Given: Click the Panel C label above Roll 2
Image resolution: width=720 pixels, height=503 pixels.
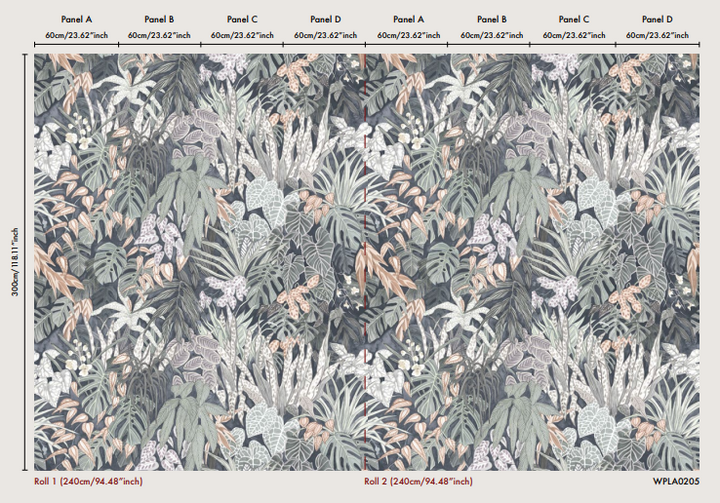Looking at the screenshot, I should [x=573, y=19].
